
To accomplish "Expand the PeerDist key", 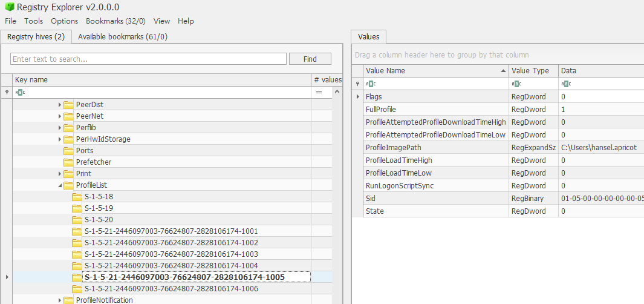I will 60,105.
